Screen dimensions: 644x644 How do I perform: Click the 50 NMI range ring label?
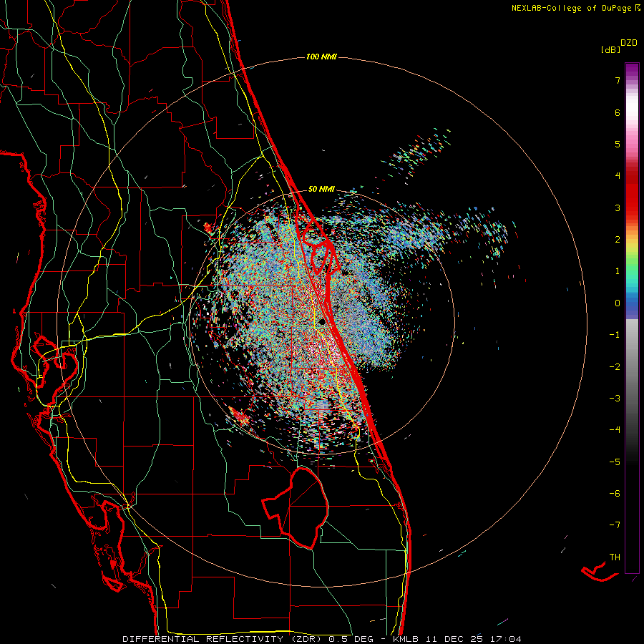pos(321,189)
